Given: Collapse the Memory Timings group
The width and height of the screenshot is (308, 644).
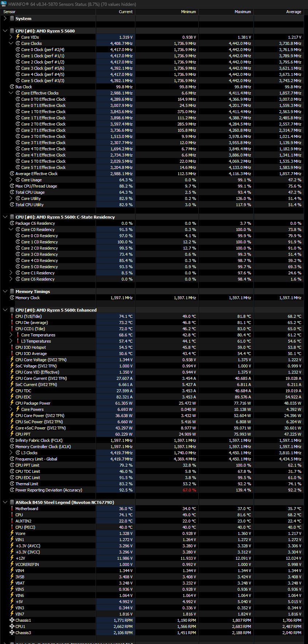Looking at the screenshot, I should point(5,291).
